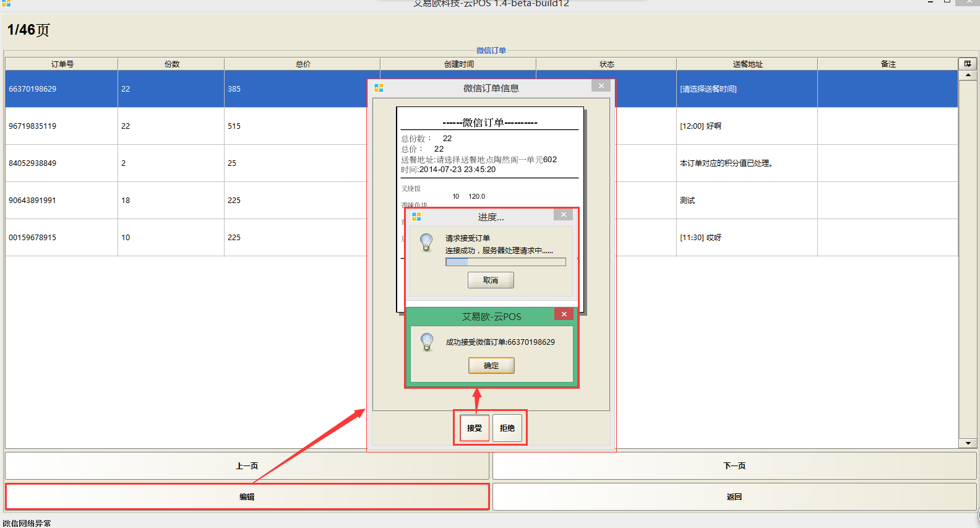Click the lightbulb icon in success message
The image size is (980, 528).
pos(427,342)
